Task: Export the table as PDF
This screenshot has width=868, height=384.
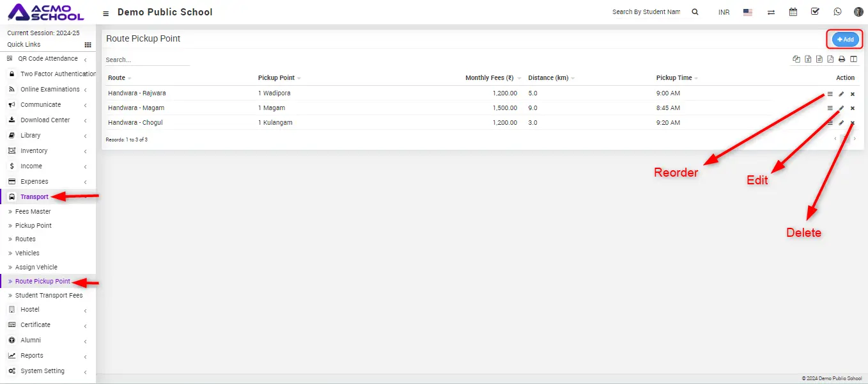Action: 830,60
